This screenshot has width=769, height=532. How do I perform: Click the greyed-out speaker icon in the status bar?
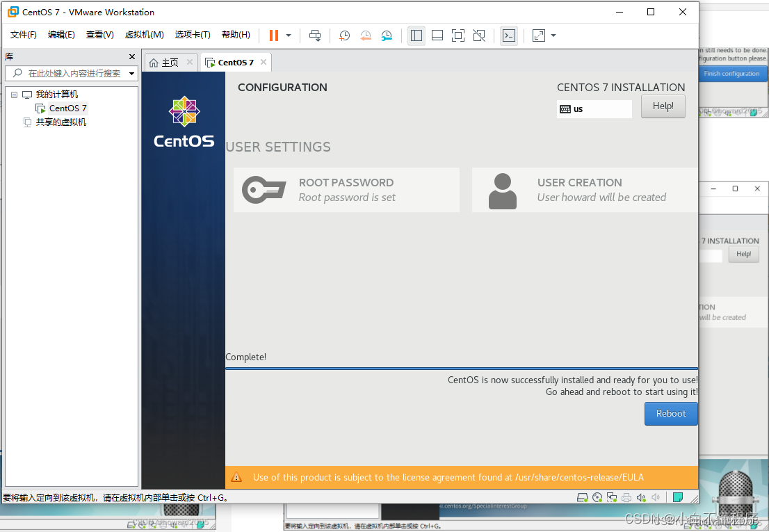tap(656, 498)
